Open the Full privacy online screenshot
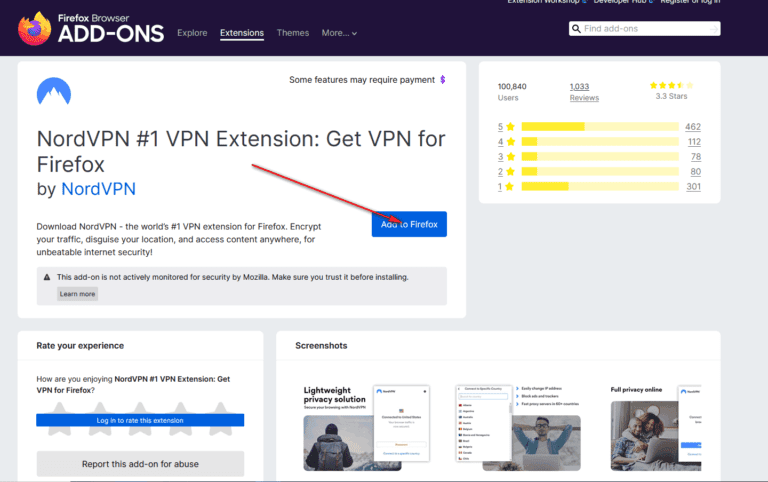This screenshot has width=768, height=482. 656,428
